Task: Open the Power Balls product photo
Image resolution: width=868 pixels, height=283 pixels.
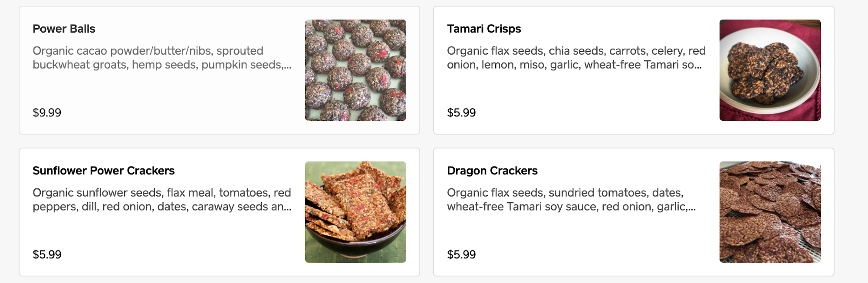Action: (355, 70)
